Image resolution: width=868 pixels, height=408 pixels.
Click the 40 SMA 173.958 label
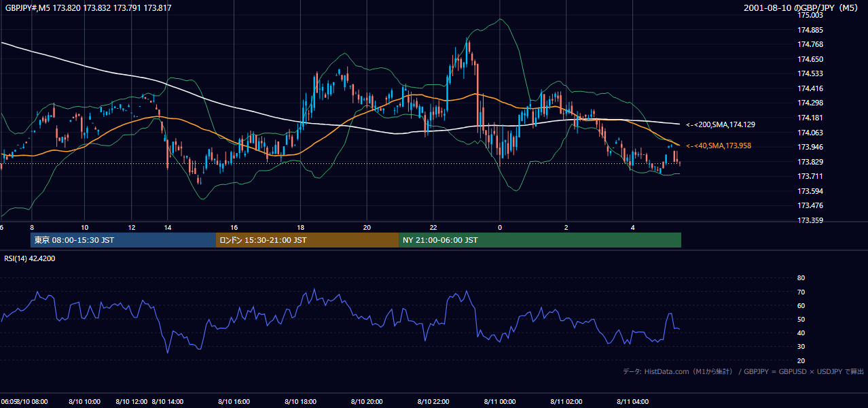pos(718,146)
